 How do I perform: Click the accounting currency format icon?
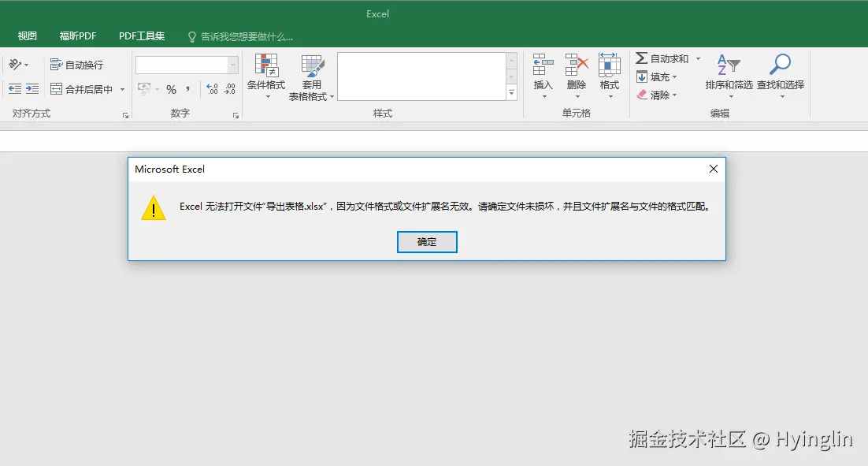tap(144, 88)
